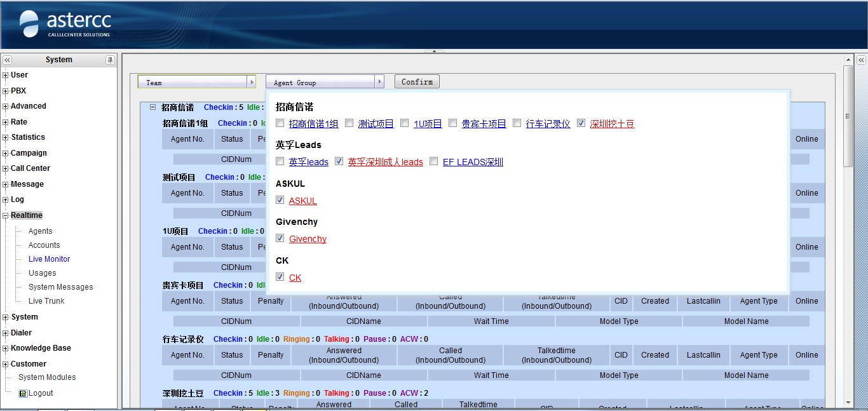Check the 招商信诺1组 checkbox

click(280, 123)
